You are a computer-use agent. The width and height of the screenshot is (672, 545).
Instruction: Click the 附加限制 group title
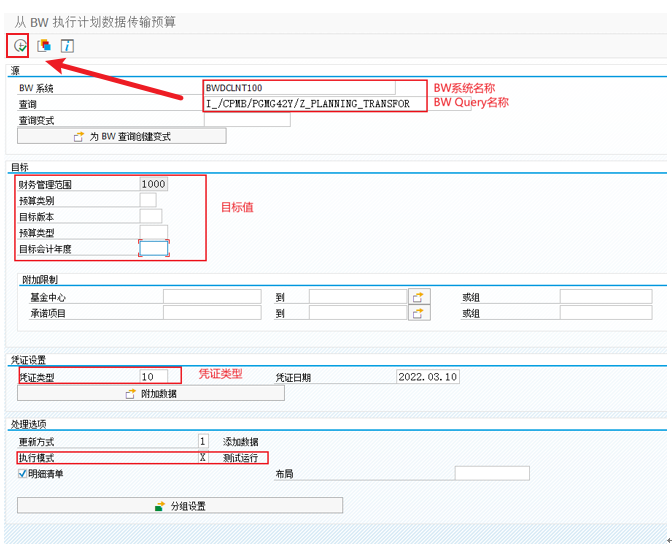(40, 280)
